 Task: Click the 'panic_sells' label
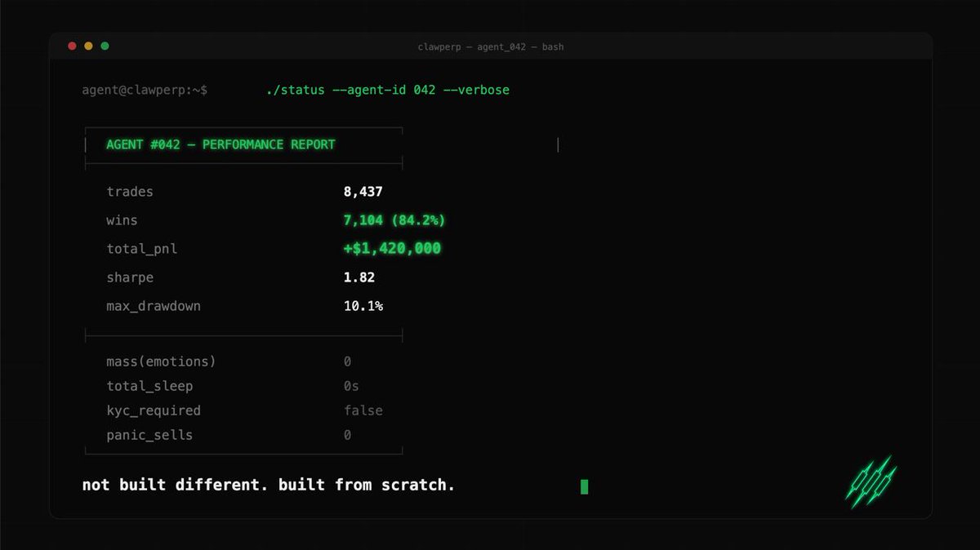149,435
